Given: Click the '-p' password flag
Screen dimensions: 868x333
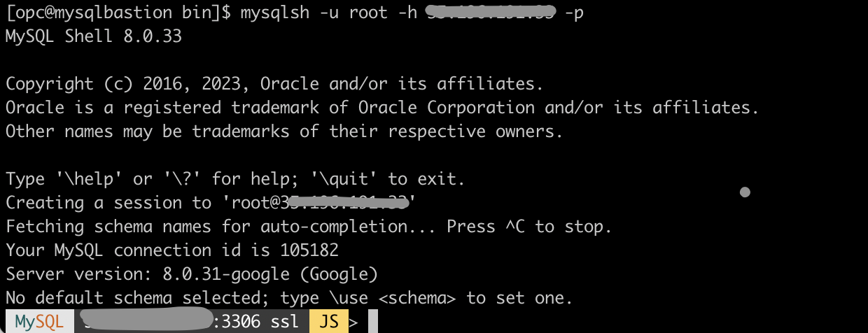Looking at the screenshot, I should [574, 13].
